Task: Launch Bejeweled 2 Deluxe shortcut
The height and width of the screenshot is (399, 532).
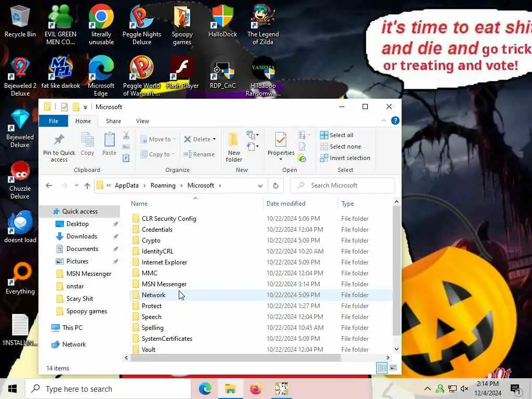Action: [20, 77]
